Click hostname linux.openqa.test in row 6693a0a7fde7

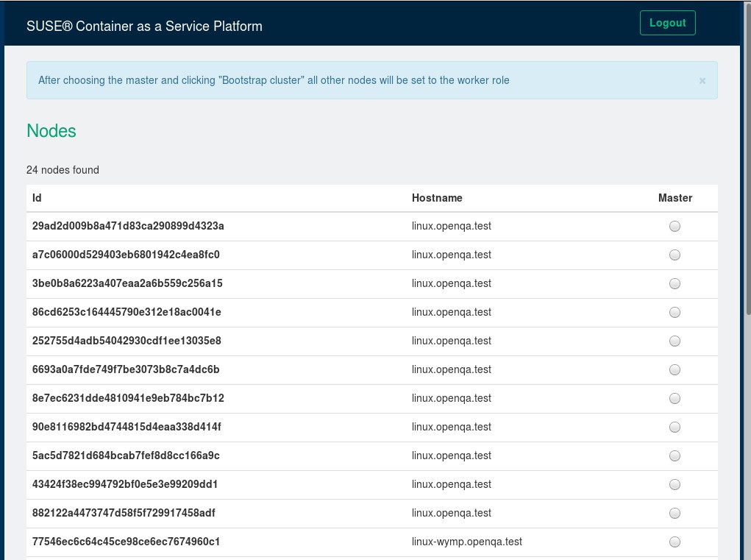pyautogui.click(x=452, y=370)
